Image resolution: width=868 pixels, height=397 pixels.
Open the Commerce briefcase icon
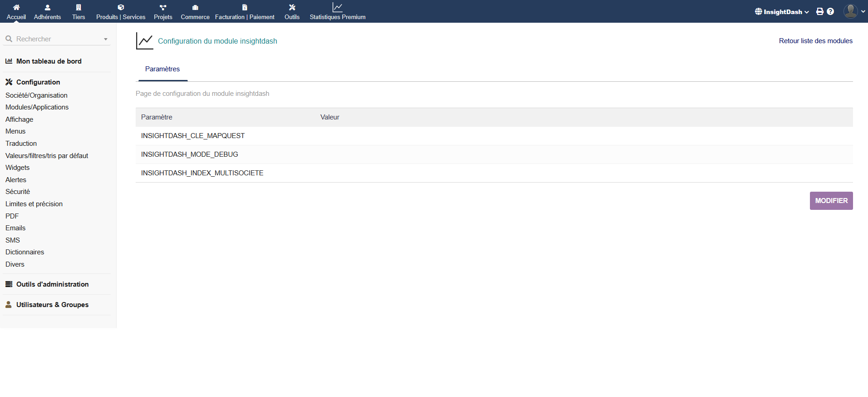tap(195, 7)
